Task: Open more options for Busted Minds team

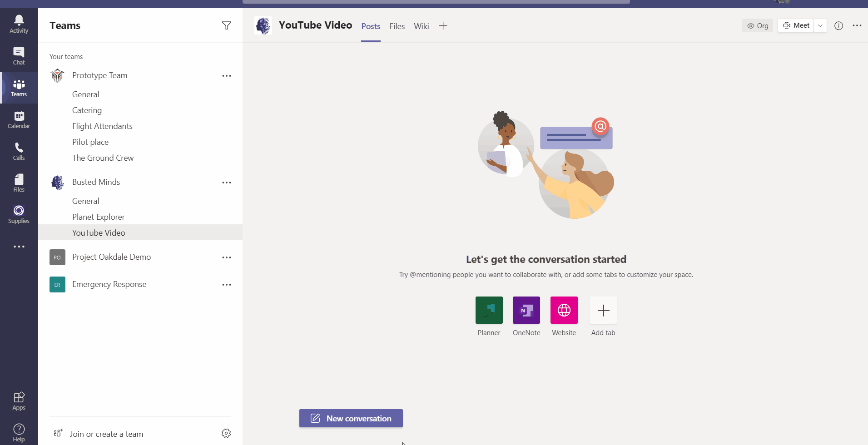Action: pyautogui.click(x=227, y=182)
